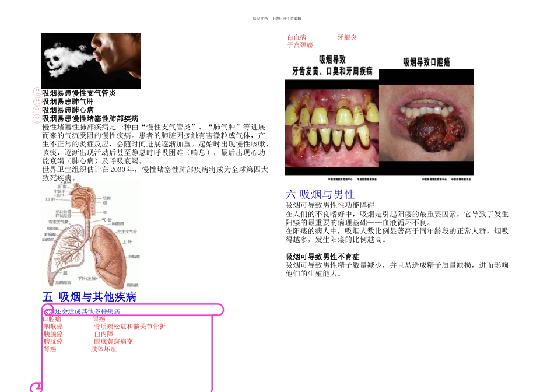554x392 pixels.
Task: Click the red word 胃癌
Action: point(99,319)
